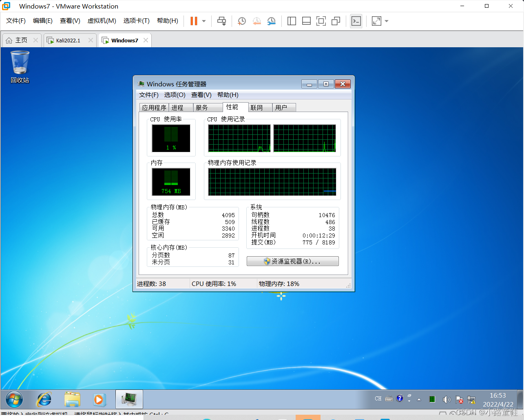This screenshot has height=420, width=524.
Task: Close the 主页 home tab
Action: click(35, 40)
